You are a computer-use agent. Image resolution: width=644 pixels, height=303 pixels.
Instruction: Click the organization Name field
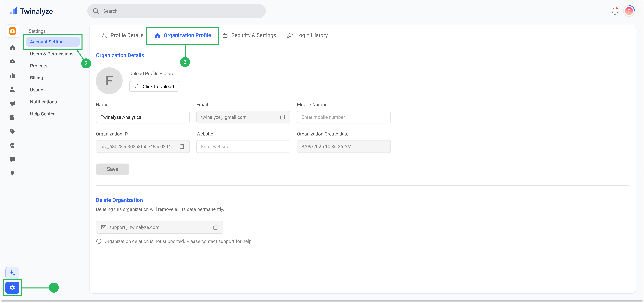143,117
